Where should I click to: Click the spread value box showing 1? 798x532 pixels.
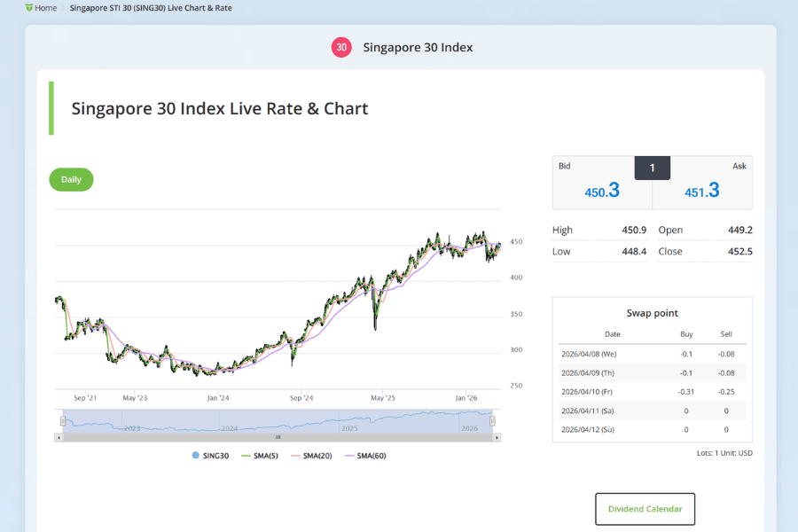click(652, 167)
